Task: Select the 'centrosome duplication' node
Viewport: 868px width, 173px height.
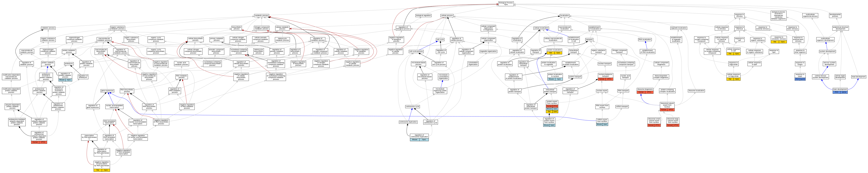Action: click(x=408, y=122)
